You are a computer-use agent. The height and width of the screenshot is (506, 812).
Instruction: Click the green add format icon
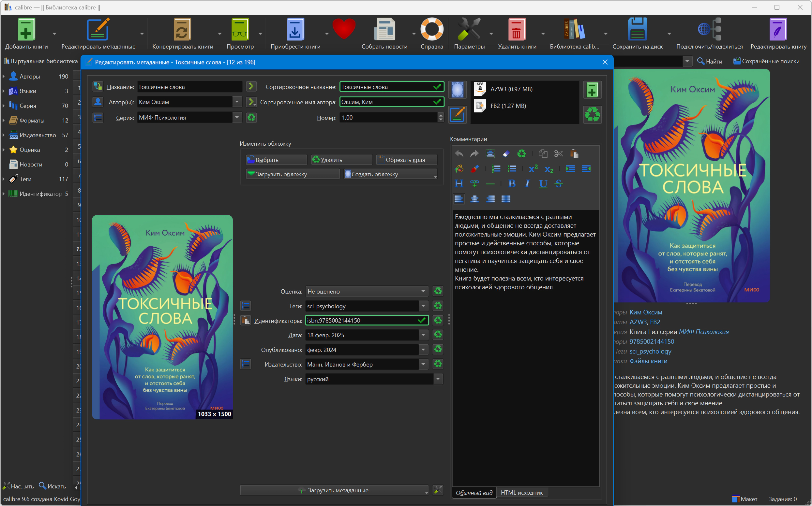pos(592,90)
